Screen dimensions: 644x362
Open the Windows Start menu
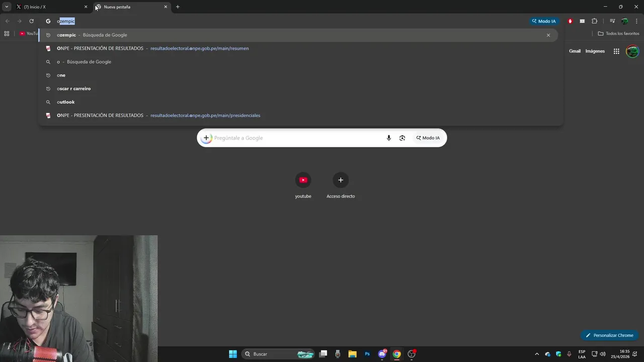pos(233,354)
